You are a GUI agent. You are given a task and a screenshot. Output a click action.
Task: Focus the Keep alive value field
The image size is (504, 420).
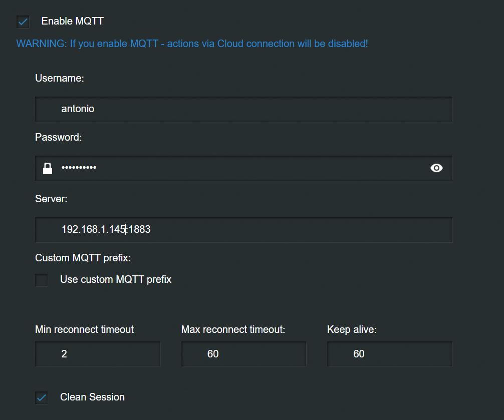pos(389,354)
